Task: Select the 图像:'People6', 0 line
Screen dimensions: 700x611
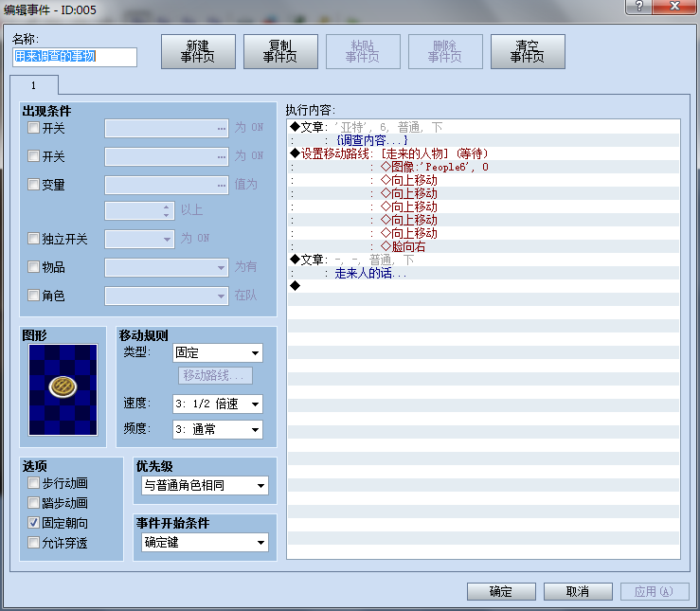Action: click(483, 167)
